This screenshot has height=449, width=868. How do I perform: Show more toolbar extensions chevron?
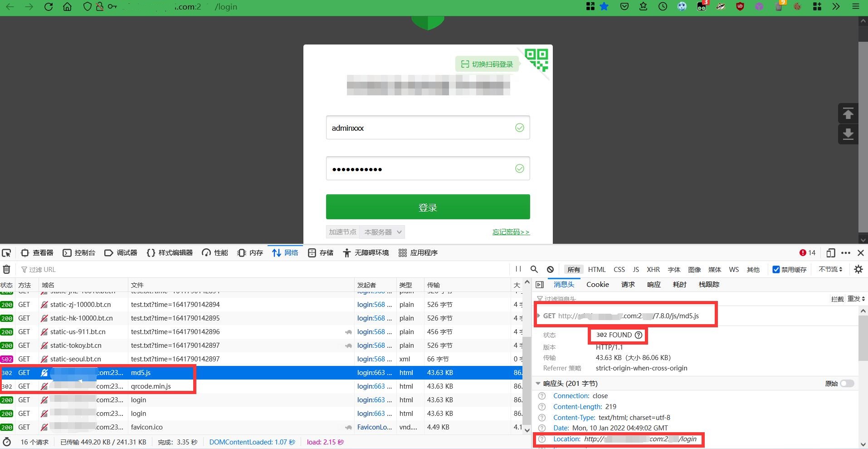pos(836,6)
